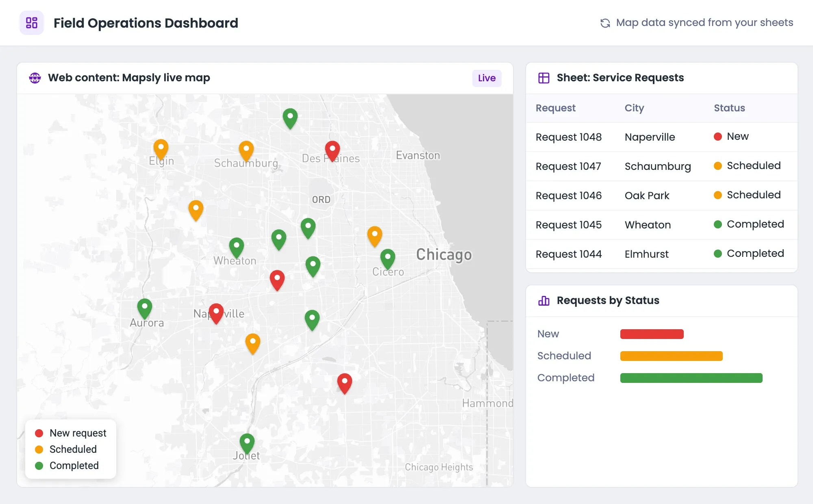Select the orange pin northwest of Cicero
The width and height of the screenshot is (813, 504).
pos(375,237)
